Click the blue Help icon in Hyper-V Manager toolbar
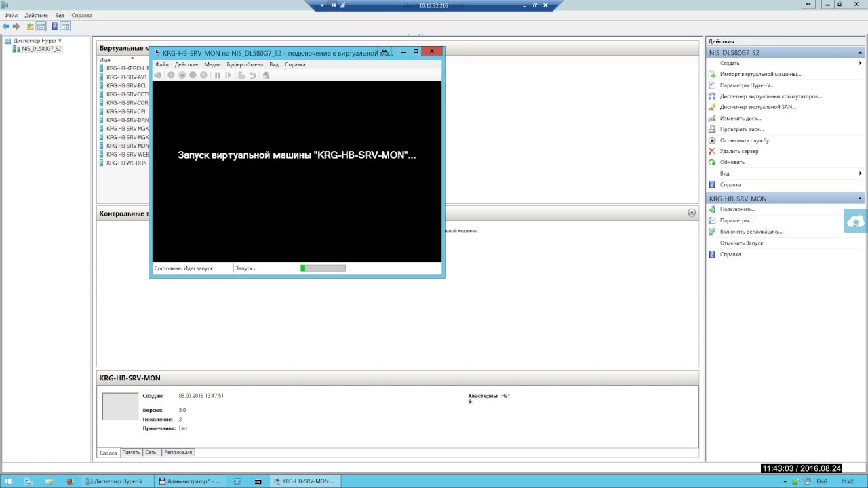 54,26
